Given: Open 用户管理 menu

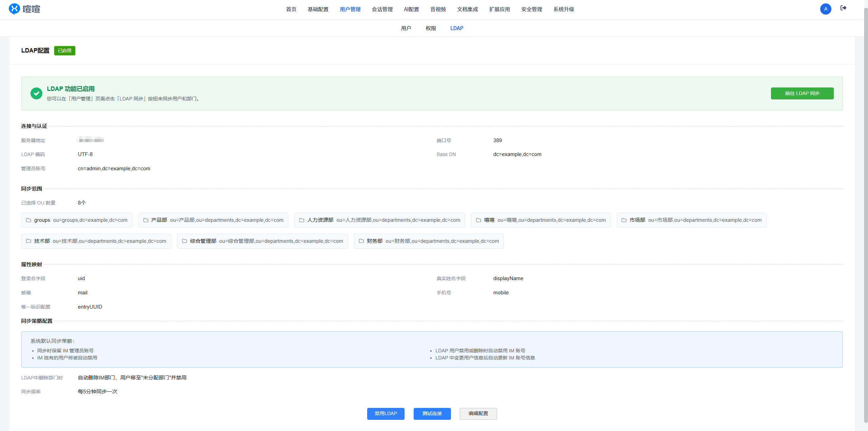Looking at the screenshot, I should 350,9.
